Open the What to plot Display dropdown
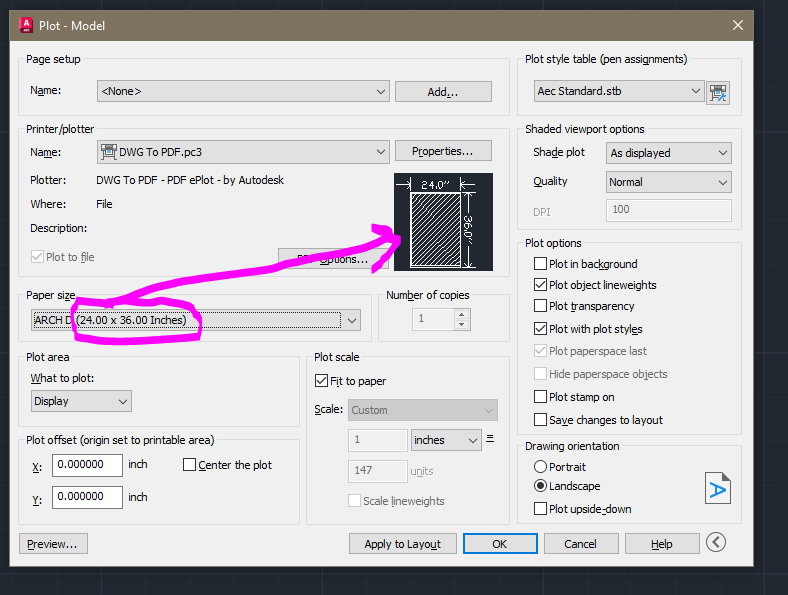The height and width of the screenshot is (595, 788). tap(81, 401)
